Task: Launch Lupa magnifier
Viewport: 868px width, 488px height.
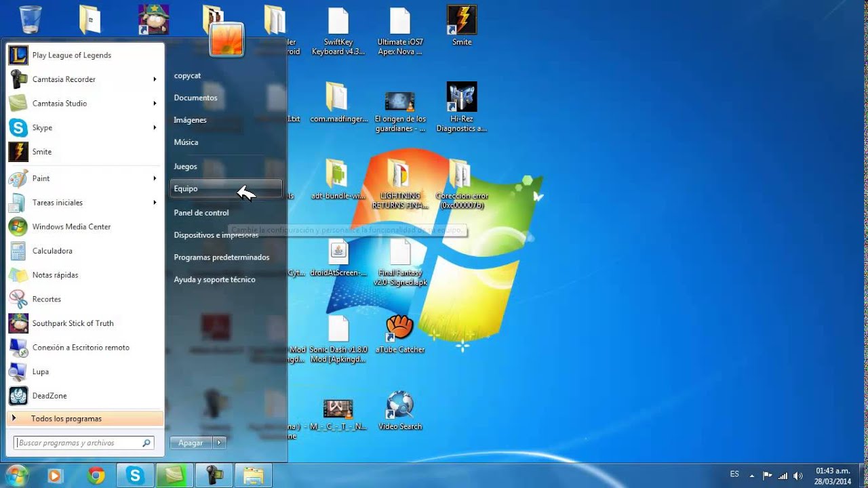Action: (x=85, y=371)
